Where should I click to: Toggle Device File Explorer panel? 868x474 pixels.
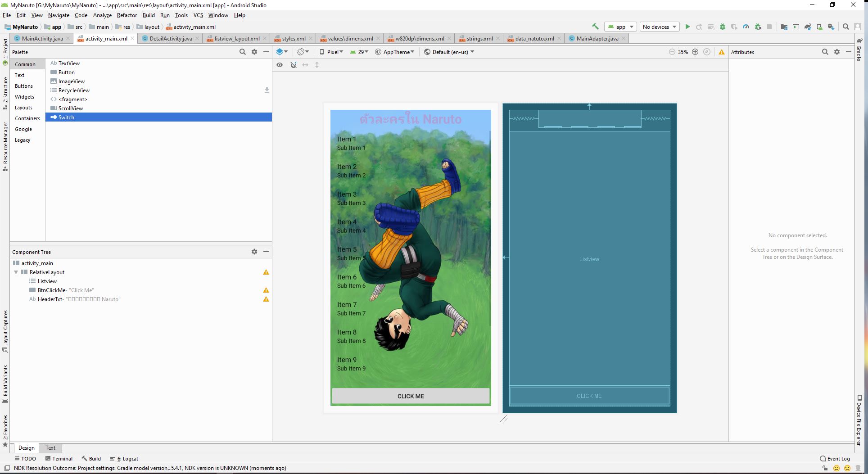point(859,420)
